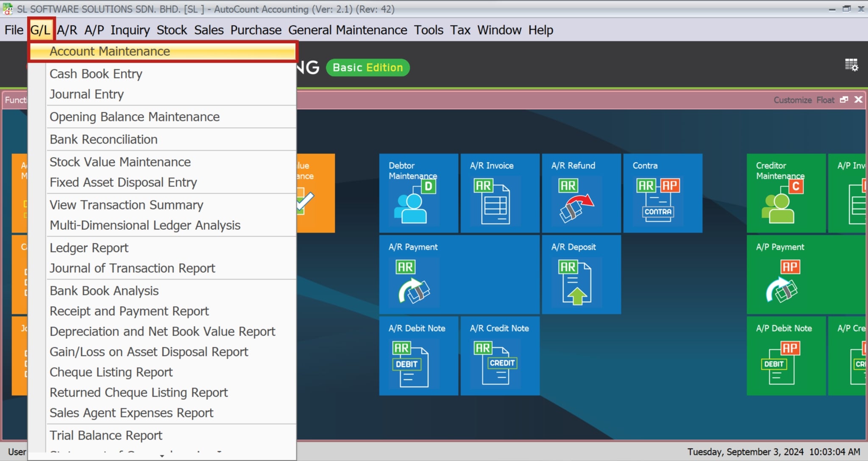Open the A/R Credit Note tile
Viewport: 868px width, 461px height.
pyautogui.click(x=499, y=356)
